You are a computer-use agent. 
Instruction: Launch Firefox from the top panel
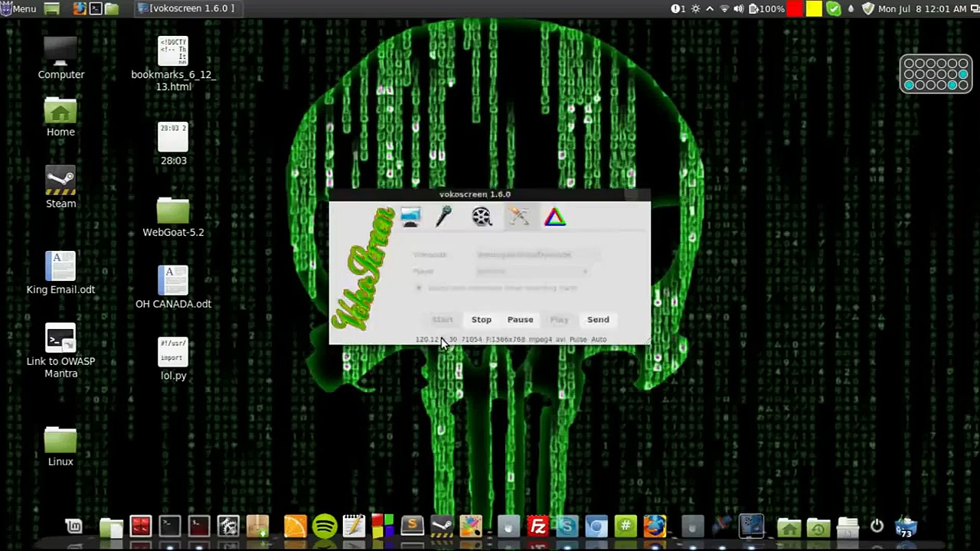(x=80, y=8)
